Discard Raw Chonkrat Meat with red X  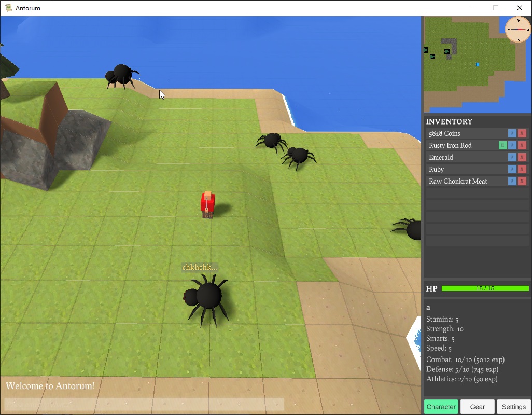tap(522, 181)
